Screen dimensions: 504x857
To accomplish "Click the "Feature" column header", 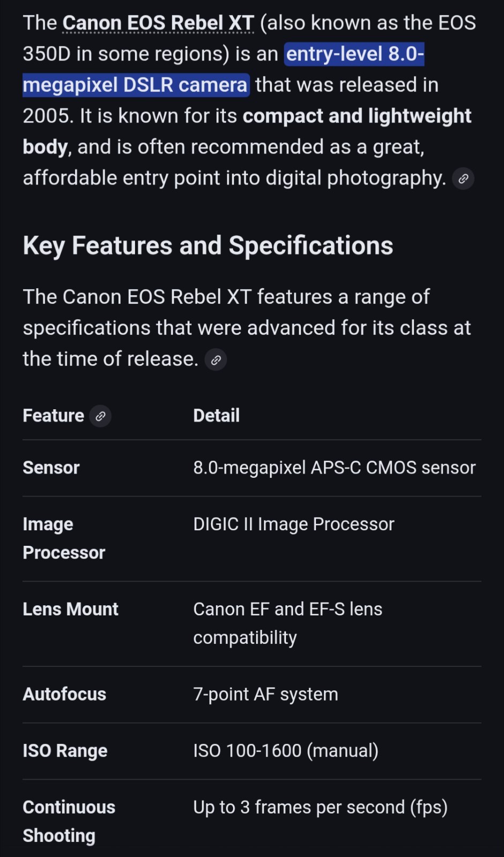I will click(53, 416).
